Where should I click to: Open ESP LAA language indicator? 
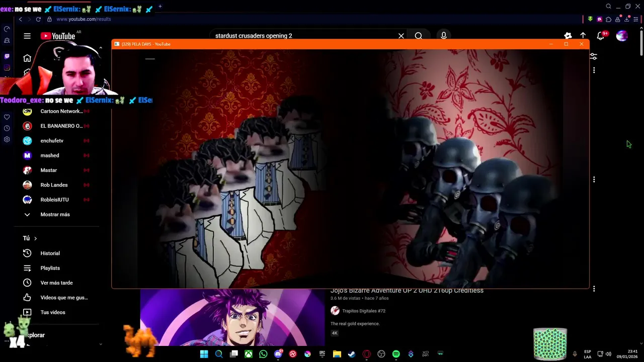click(x=588, y=354)
